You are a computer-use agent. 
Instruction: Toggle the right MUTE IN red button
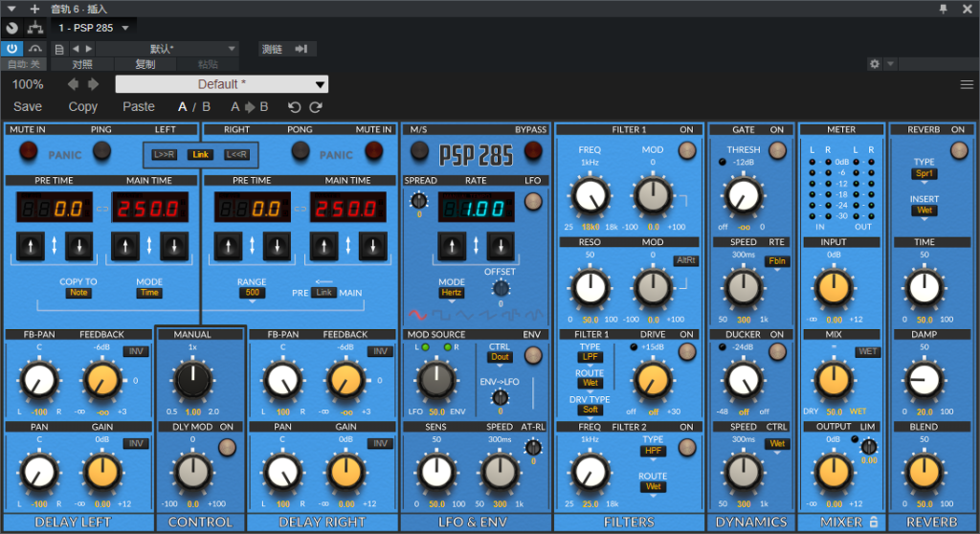click(374, 151)
